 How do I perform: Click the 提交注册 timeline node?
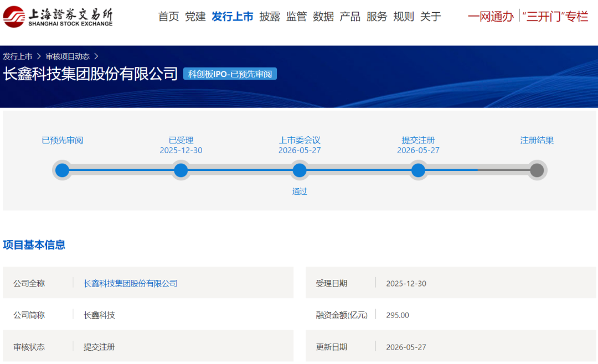(x=418, y=170)
